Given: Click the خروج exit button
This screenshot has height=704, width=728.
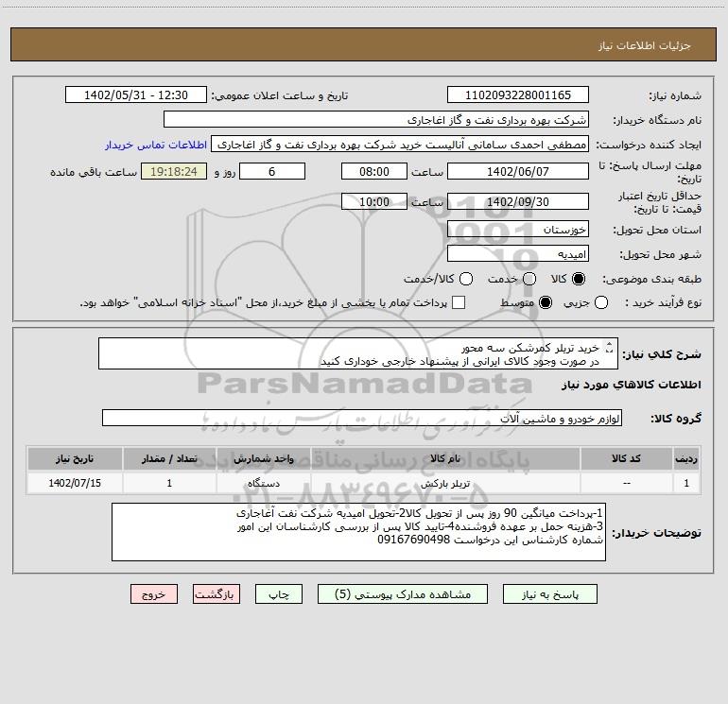Looking at the screenshot, I should [154, 594].
